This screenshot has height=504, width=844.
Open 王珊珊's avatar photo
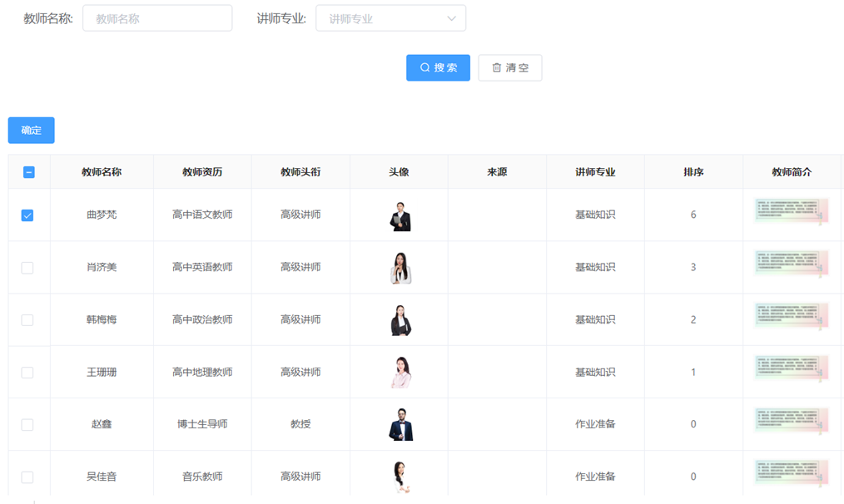click(x=399, y=371)
